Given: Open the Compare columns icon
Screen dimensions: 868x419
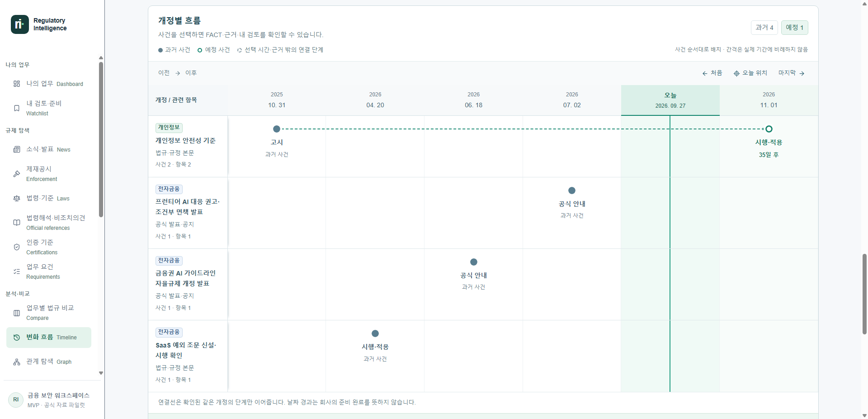Looking at the screenshot, I should click(17, 313).
